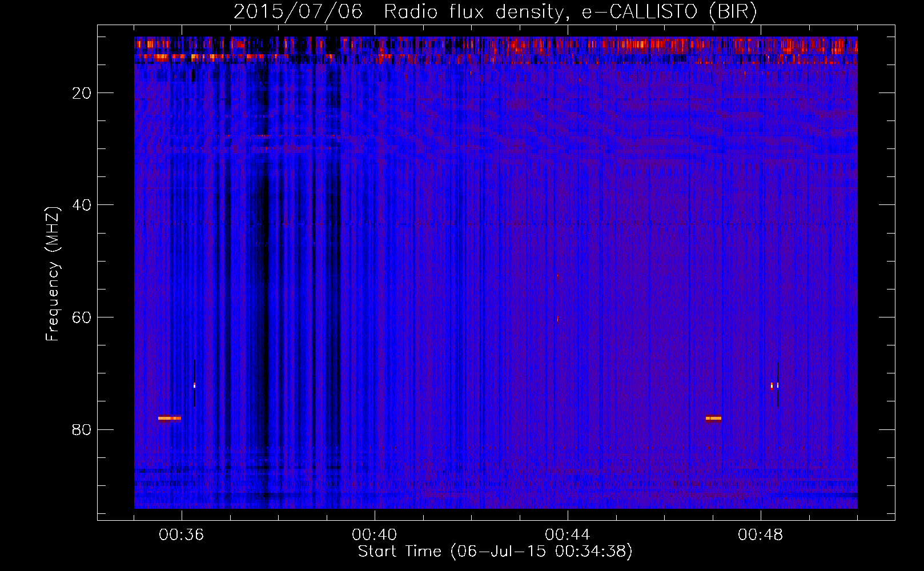Viewport: 924px width, 571px height.
Task: Click the 20 MHz frequency tick label
Action: [x=82, y=93]
